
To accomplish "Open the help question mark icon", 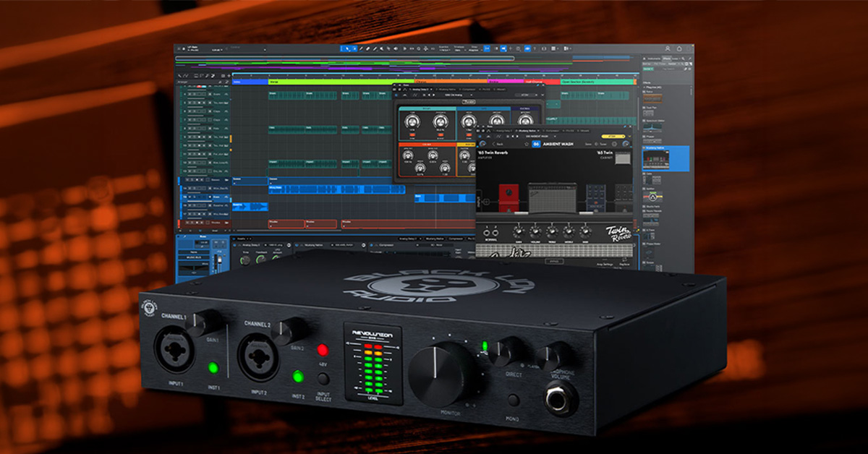I will point(535,48).
